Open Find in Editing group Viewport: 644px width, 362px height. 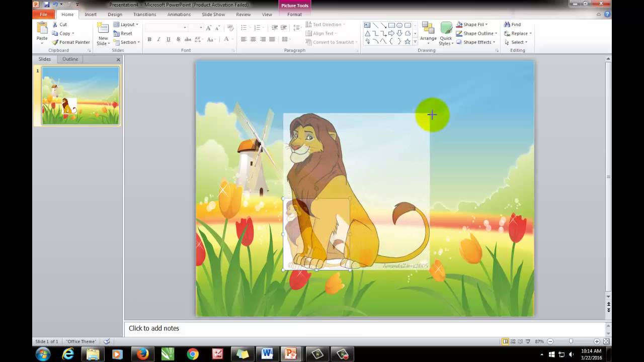513,24
